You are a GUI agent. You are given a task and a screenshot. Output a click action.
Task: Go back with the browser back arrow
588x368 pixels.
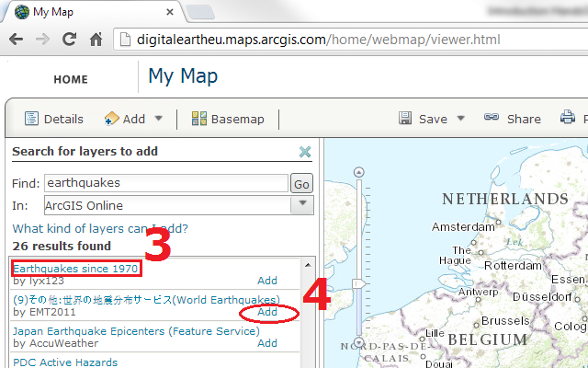click(x=17, y=39)
